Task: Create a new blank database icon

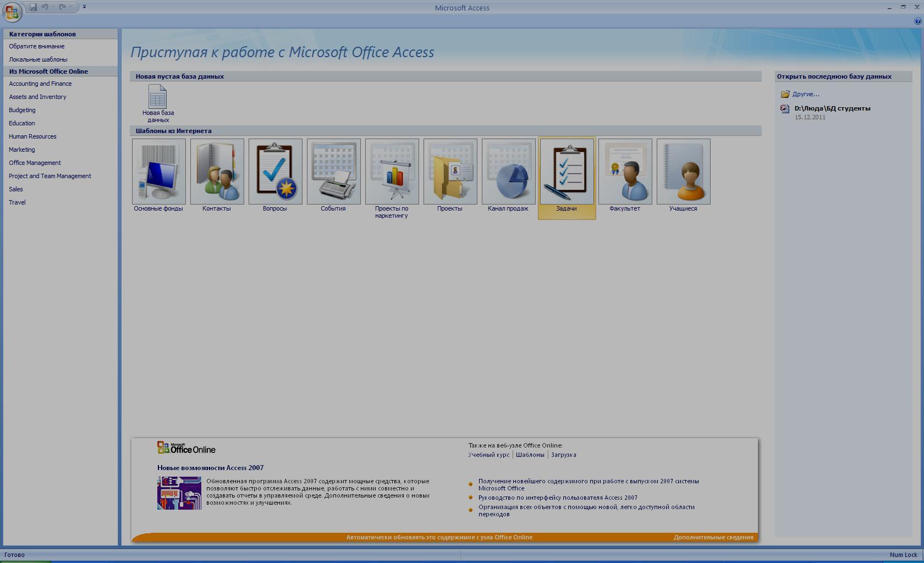Action: point(158,96)
